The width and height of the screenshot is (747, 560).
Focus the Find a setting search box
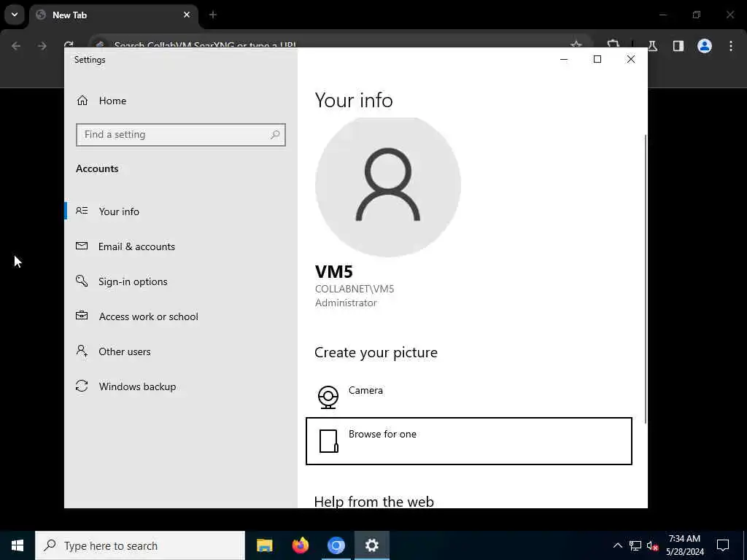[x=181, y=135]
